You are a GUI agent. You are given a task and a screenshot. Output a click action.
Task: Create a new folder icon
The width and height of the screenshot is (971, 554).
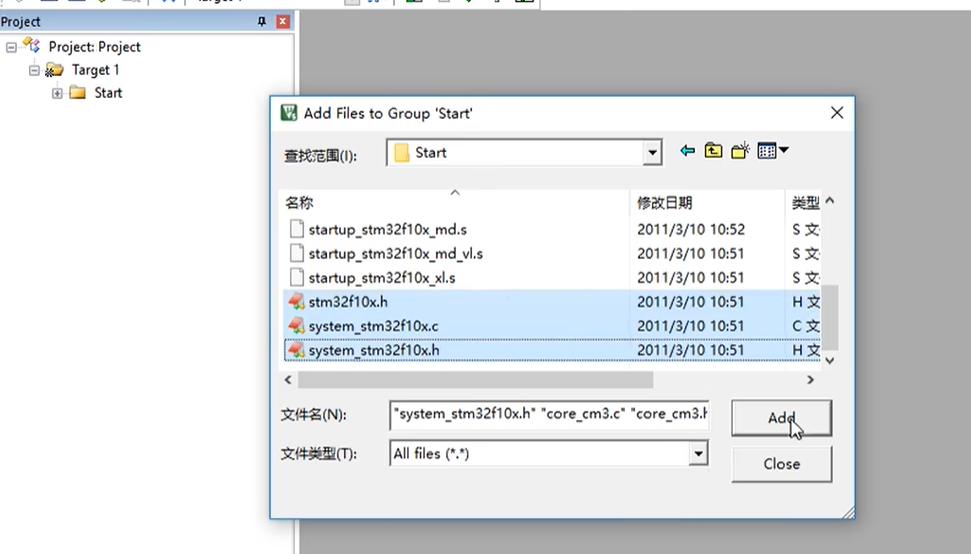click(740, 150)
